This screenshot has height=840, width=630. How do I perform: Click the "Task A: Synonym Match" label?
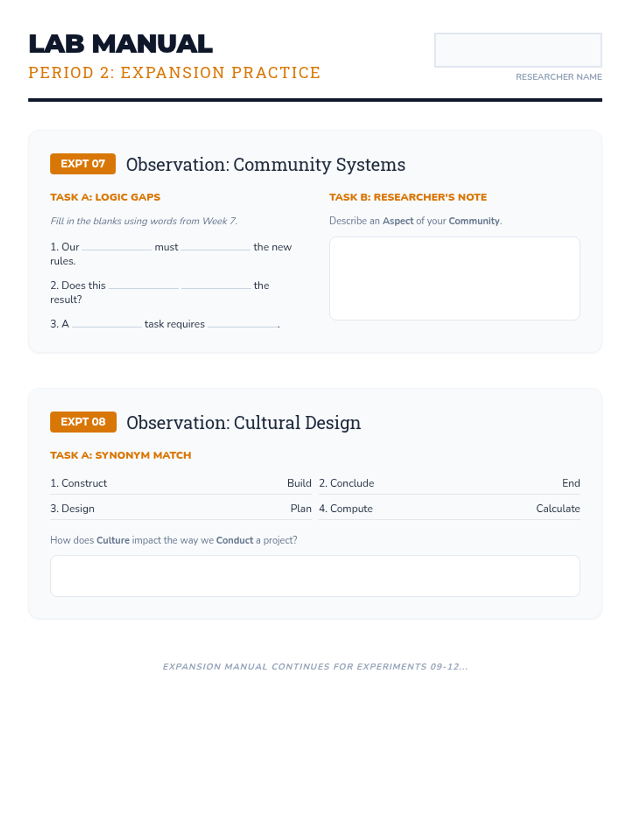click(x=121, y=455)
